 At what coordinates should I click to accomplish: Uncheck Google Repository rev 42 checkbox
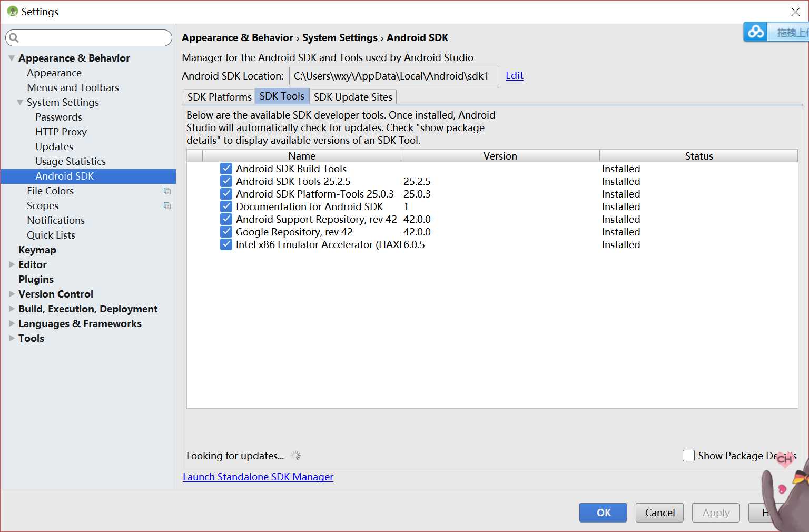click(226, 232)
